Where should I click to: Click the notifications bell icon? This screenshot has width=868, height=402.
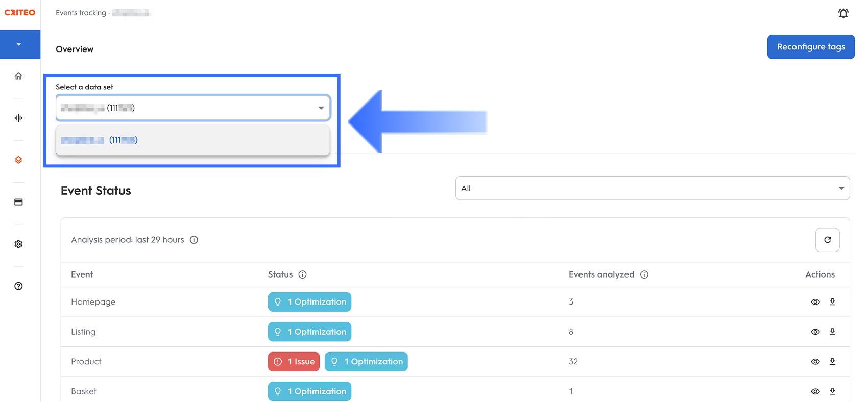(x=843, y=13)
